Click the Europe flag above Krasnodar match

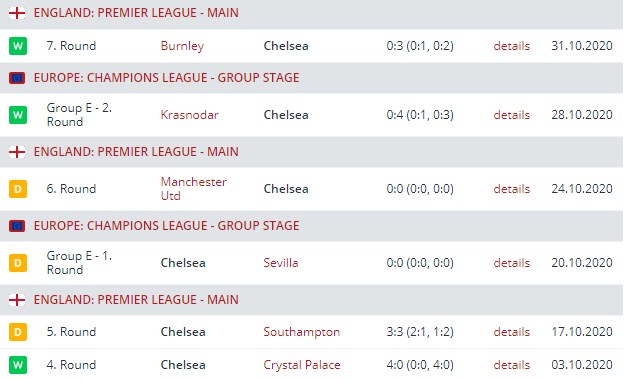17,78
